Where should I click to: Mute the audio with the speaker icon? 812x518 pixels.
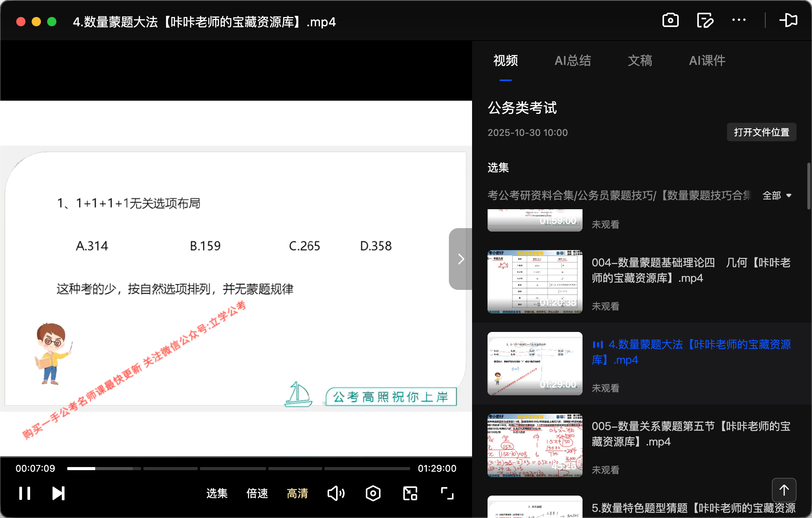tap(335, 493)
